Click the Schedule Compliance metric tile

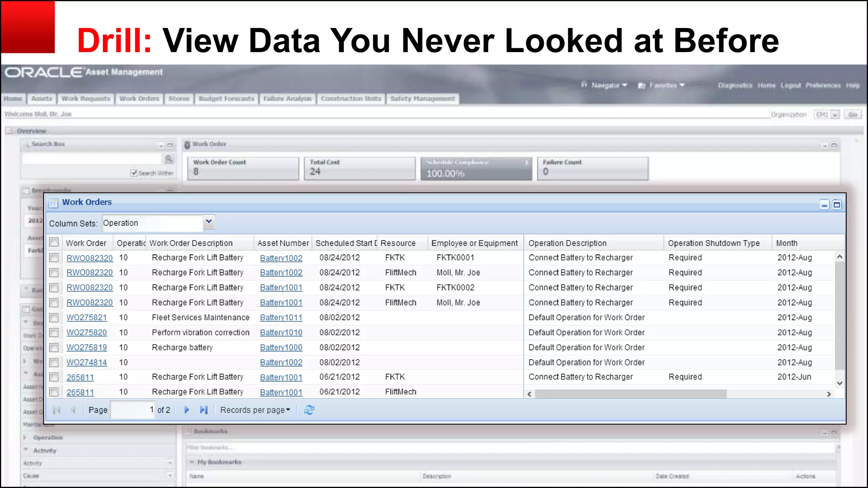pyautogui.click(x=476, y=168)
